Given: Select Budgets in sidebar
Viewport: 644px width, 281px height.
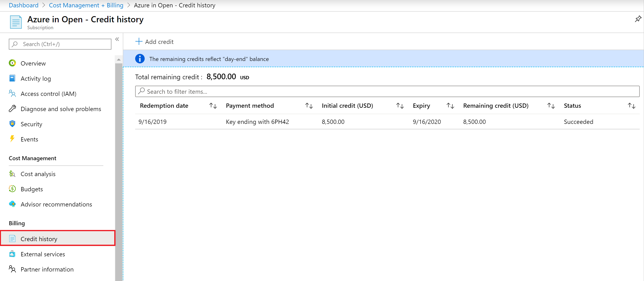Looking at the screenshot, I should 32,189.
